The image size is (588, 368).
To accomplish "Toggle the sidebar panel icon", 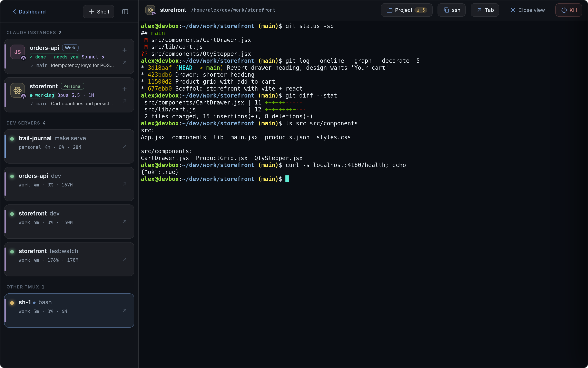I will point(125,12).
